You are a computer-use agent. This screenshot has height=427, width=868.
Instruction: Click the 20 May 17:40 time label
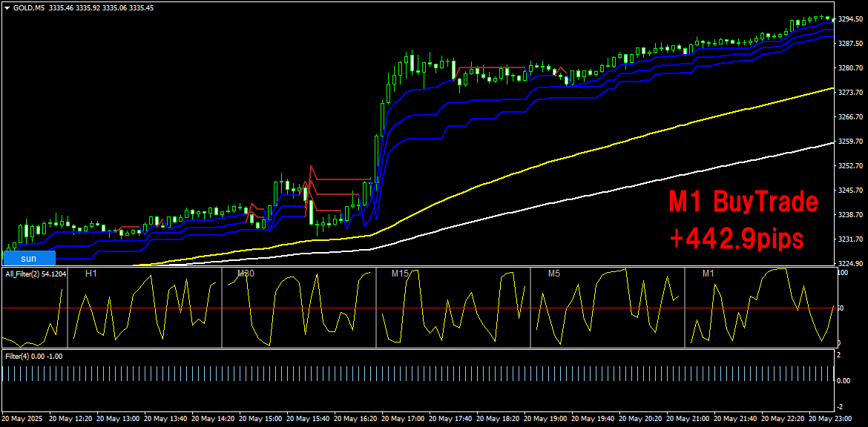(x=450, y=419)
